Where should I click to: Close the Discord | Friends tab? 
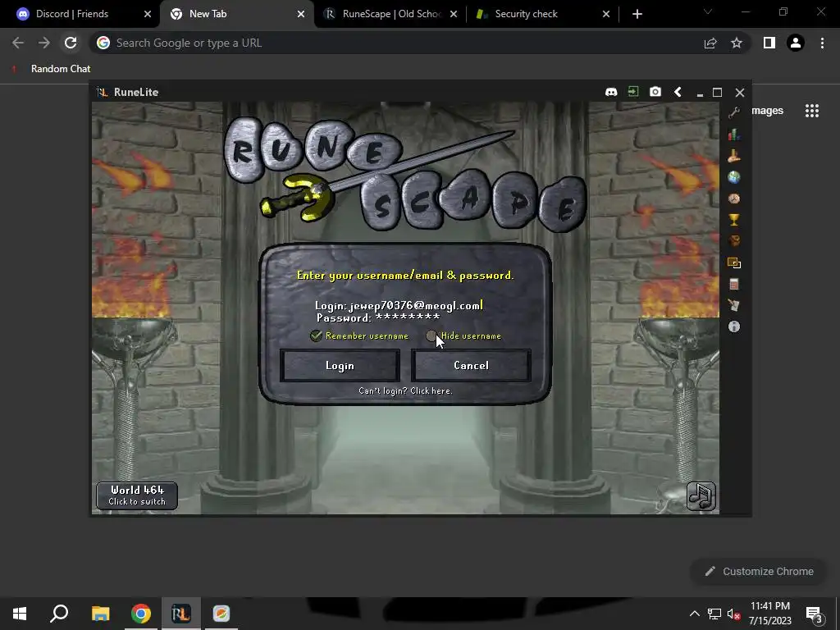[x=148, y=14]
